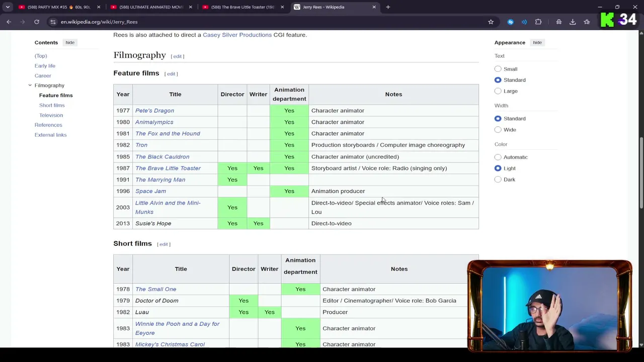Click the 'Susie's Hope' title cell
This screenshot has height=362, width=644.
[x=175, y=224]
